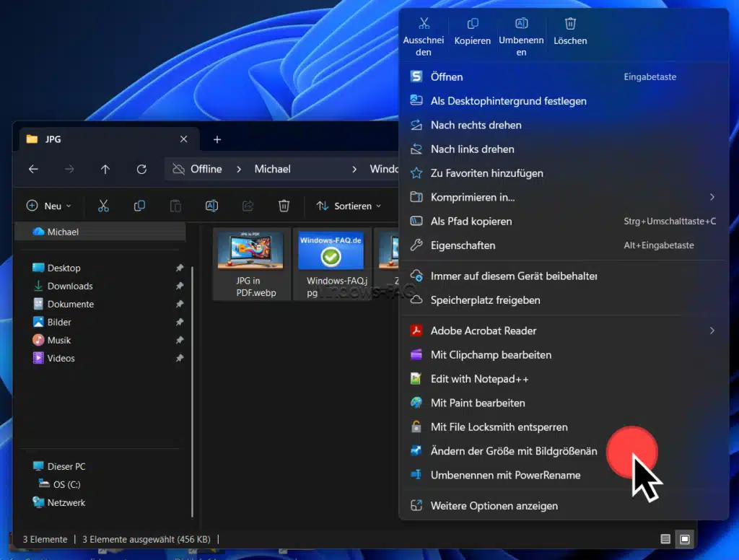Switch to details list view icon
The image size is (739, 560).
click(665, 539)
